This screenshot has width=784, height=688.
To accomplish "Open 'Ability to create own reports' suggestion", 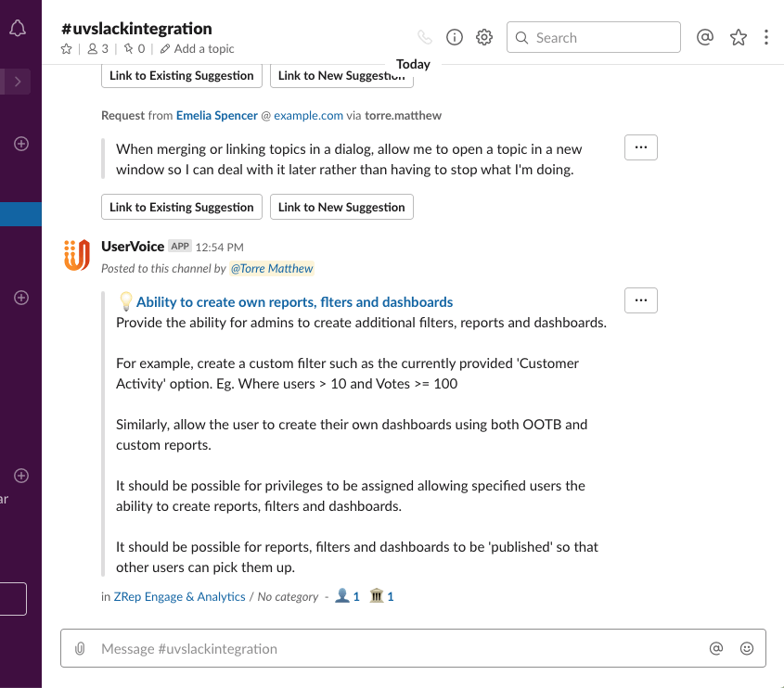I will click(x=294, y=302).
